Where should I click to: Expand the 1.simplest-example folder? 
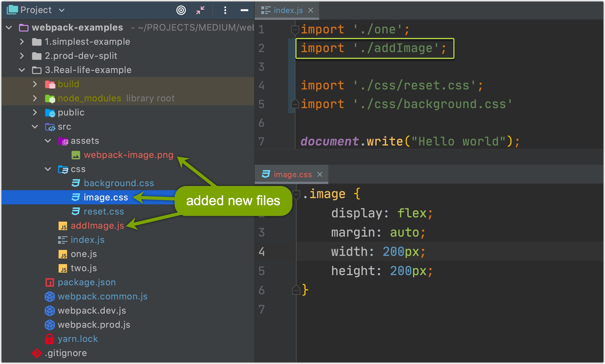point(22,42)
